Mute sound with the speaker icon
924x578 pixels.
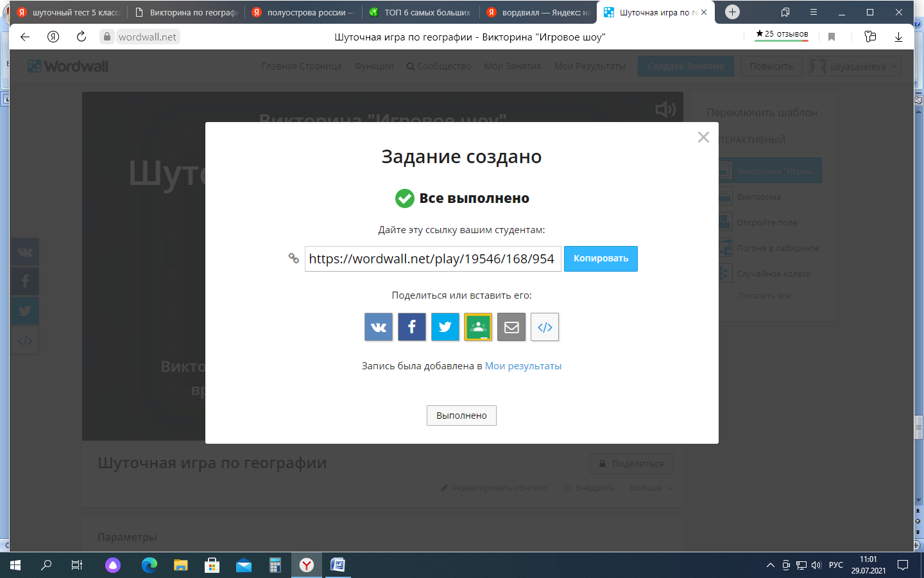[665, 109]
